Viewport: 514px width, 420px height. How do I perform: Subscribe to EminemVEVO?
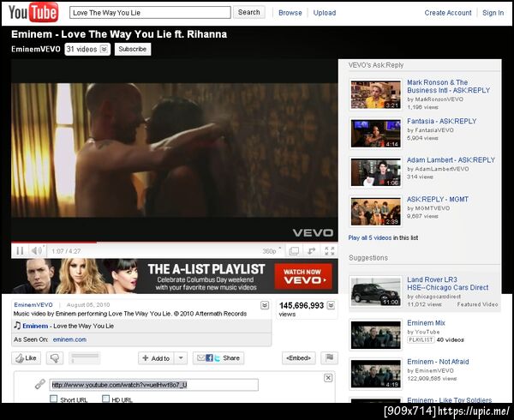[133, 49]
